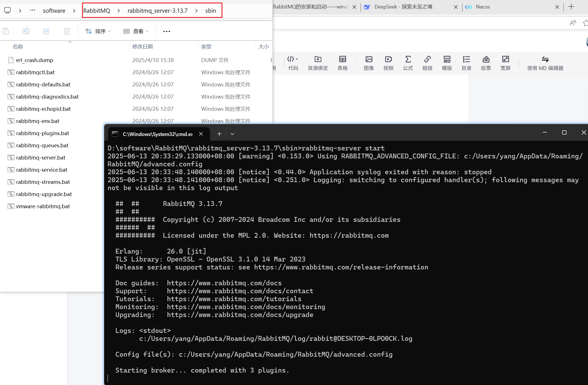Click the 修改日期 column header
Screen dimensions: 588x385
pyautogui.click(x=143, y=46)
